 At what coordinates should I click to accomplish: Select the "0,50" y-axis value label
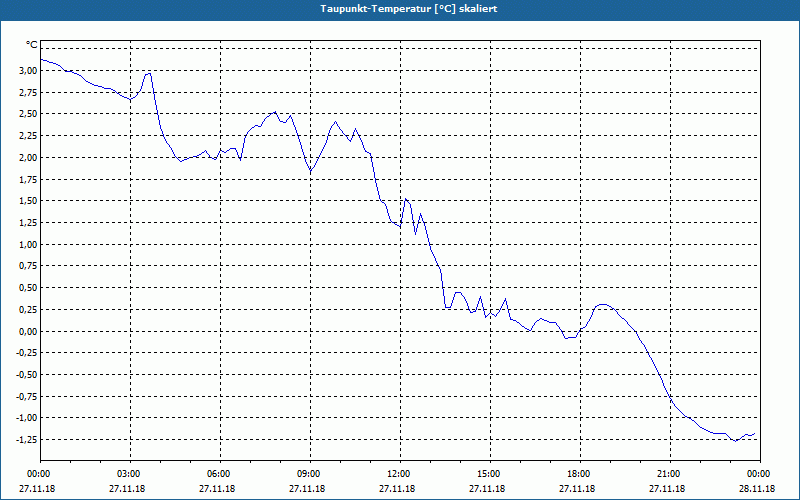click(29, 288)
